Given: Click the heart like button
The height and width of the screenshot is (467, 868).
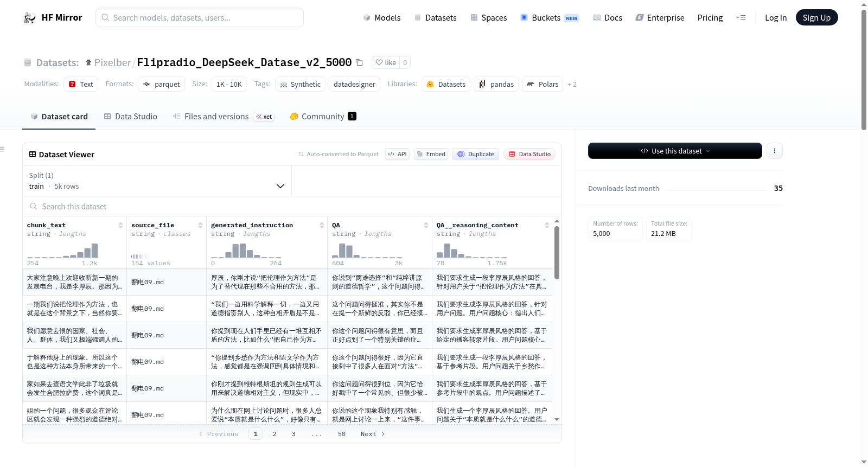Looking at the screenshot, I should point(386,62).
